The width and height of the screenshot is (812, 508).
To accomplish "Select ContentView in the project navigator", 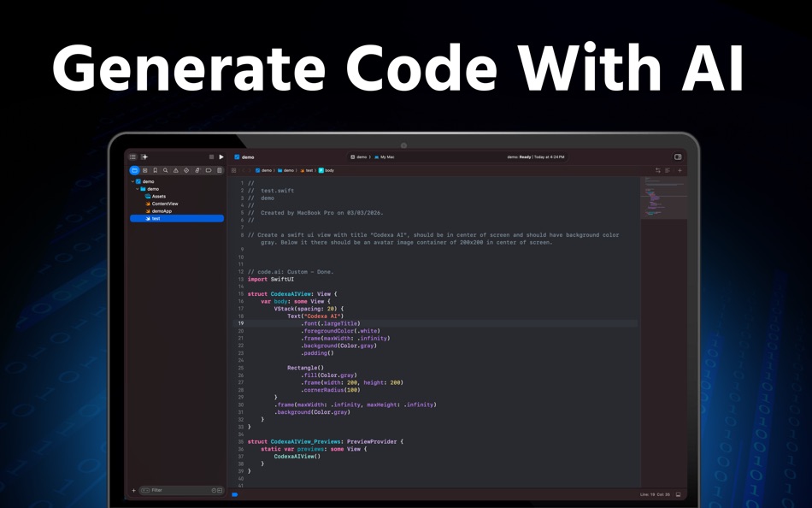I will click(167, 204).
